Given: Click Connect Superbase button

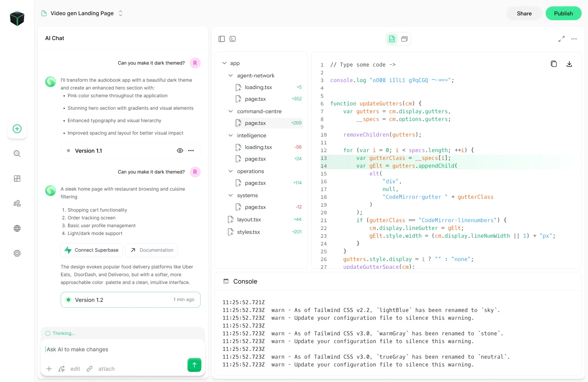Looking at the screenshot, I should [92, 250].
